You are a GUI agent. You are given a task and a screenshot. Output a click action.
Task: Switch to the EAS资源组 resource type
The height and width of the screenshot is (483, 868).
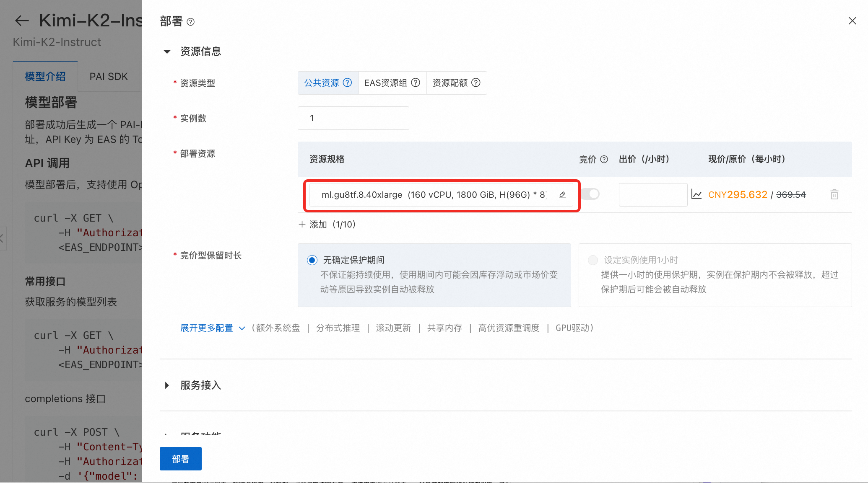[386, 83]
